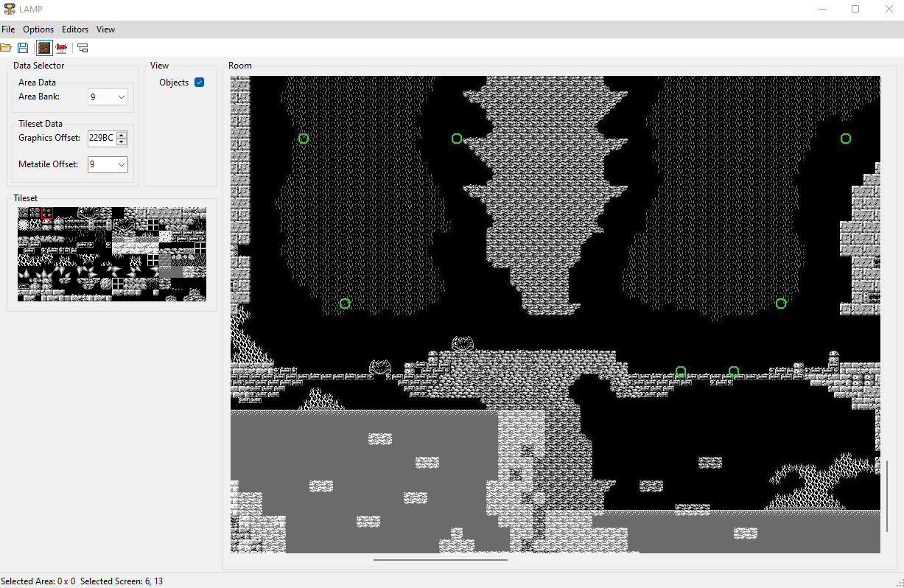
Task: Decrease Graphics Offset with the down arrow
Action: tap(122, 141)
